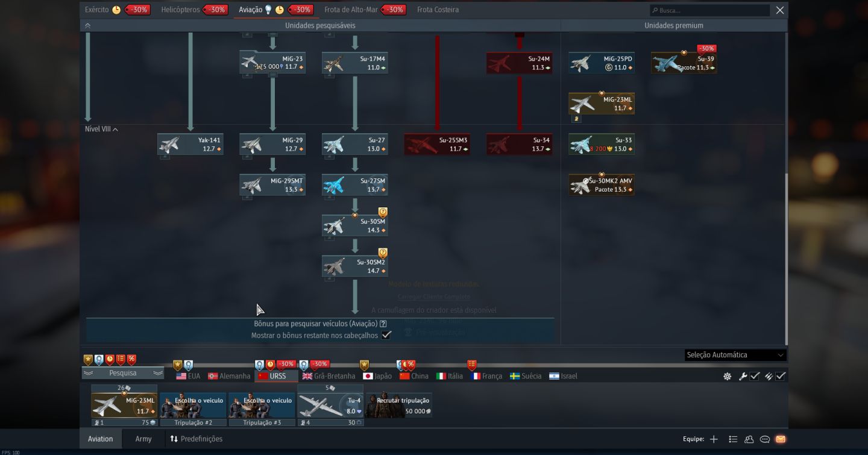
Task: Select the locked Su-34 aircraft
Action: [519, 144]
